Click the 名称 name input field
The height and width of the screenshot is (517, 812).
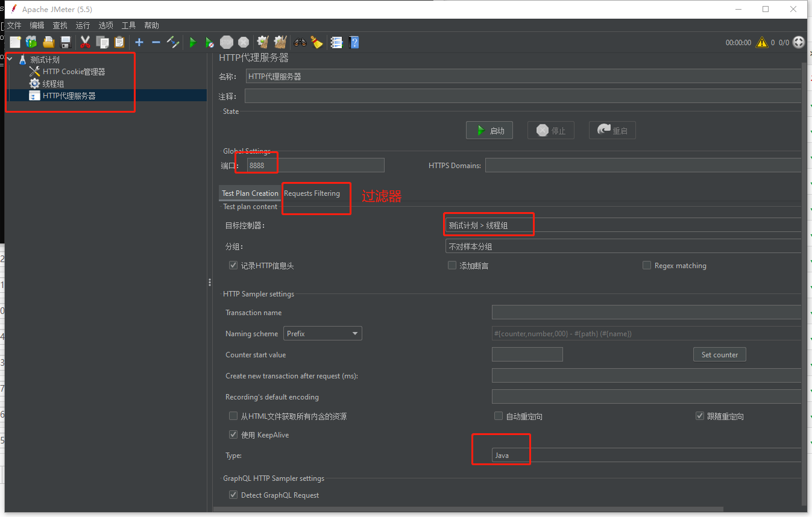tap(524, 77)
